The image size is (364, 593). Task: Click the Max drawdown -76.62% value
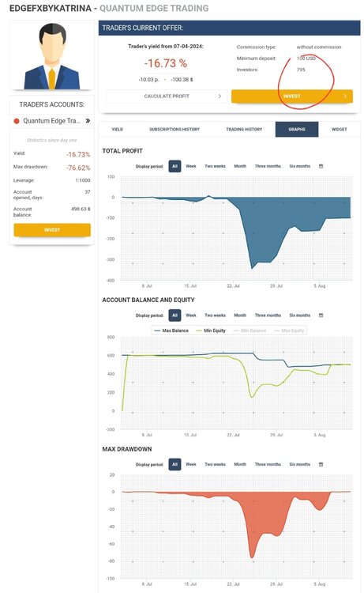[78, 168]
